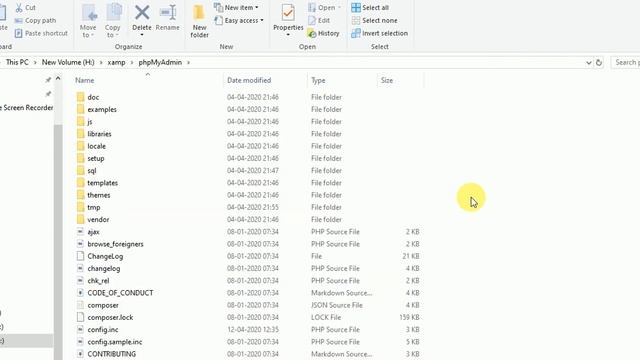The width and height of the screenshot is (640, 360).
Task: Go to New Volume (H:) breadcrumb
Action: click(68, 62)
